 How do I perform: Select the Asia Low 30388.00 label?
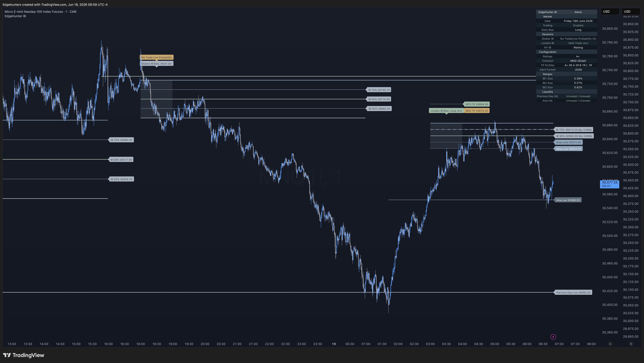(568, 200)
